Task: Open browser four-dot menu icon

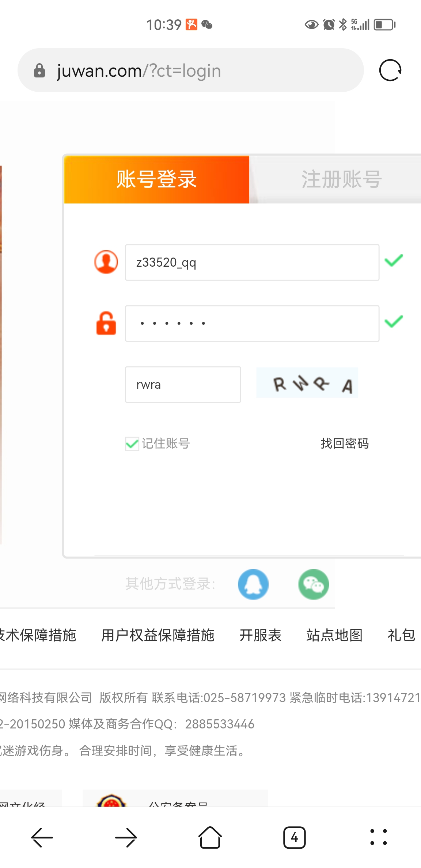Action: [379, 837]
